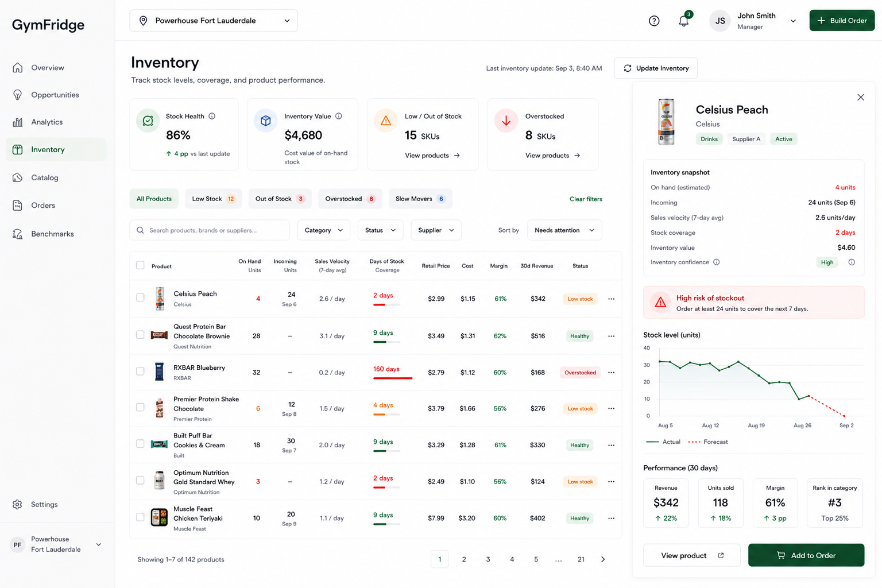Open more options for RXBAR Blueberry row
The image size is (882, 588).
click(x=611, y=372)
